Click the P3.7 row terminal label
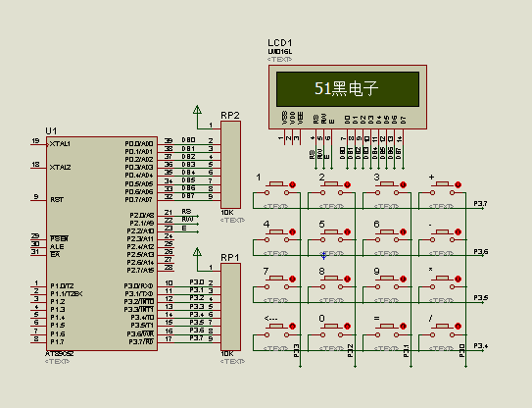532x408 pixels. click(480, 203)
